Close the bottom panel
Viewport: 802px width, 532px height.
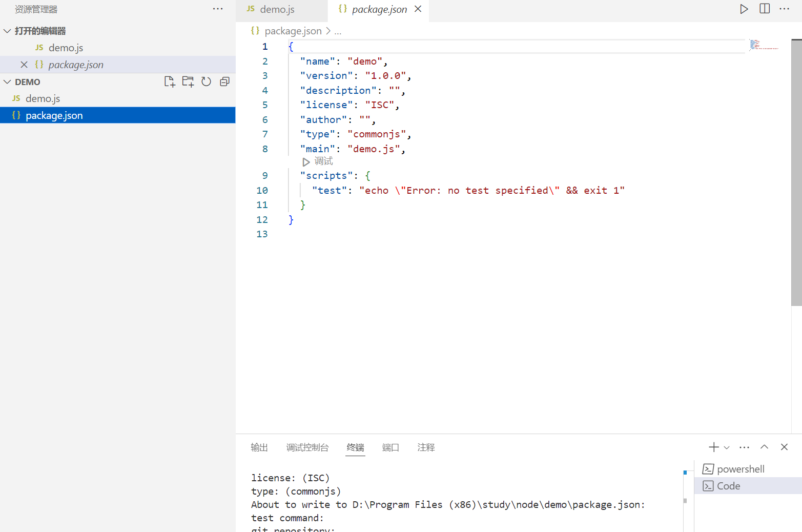pos(784,447)
